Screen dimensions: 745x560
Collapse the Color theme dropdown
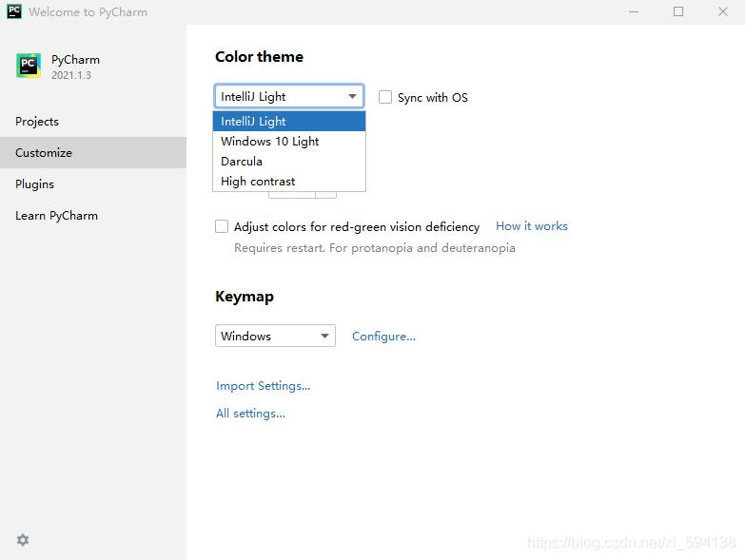click(x=289, y=96)
